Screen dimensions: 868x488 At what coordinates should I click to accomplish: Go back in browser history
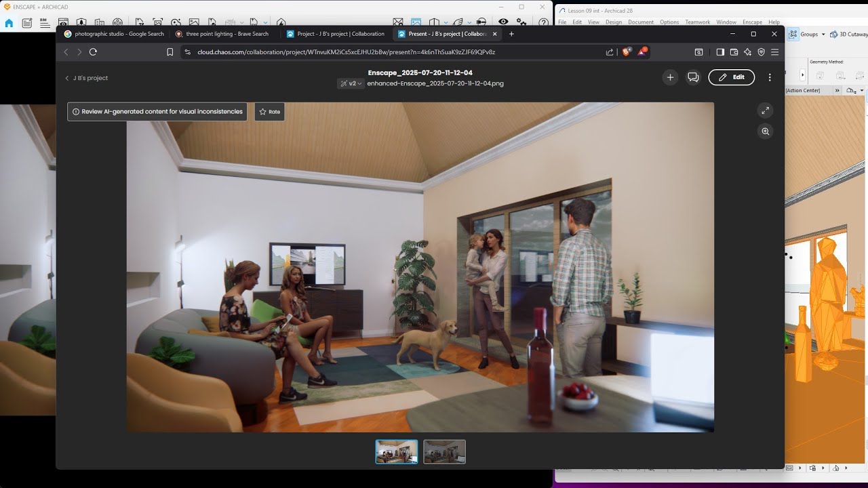[66, 52]
